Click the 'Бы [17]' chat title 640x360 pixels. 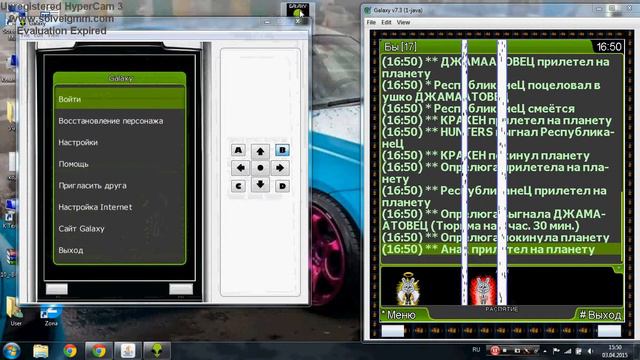(x=400, y=47)
